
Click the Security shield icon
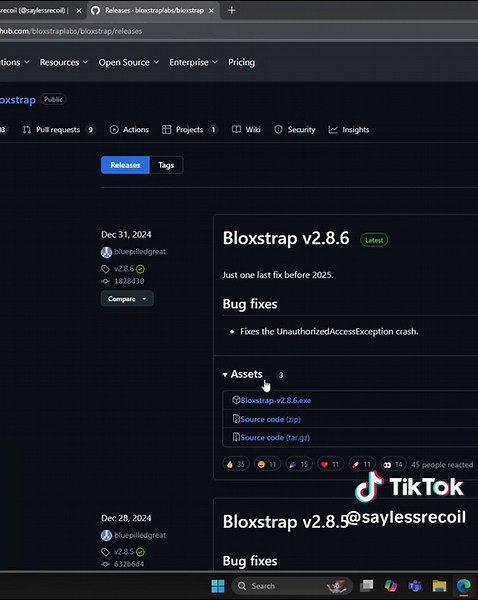[x=278, y=130]
